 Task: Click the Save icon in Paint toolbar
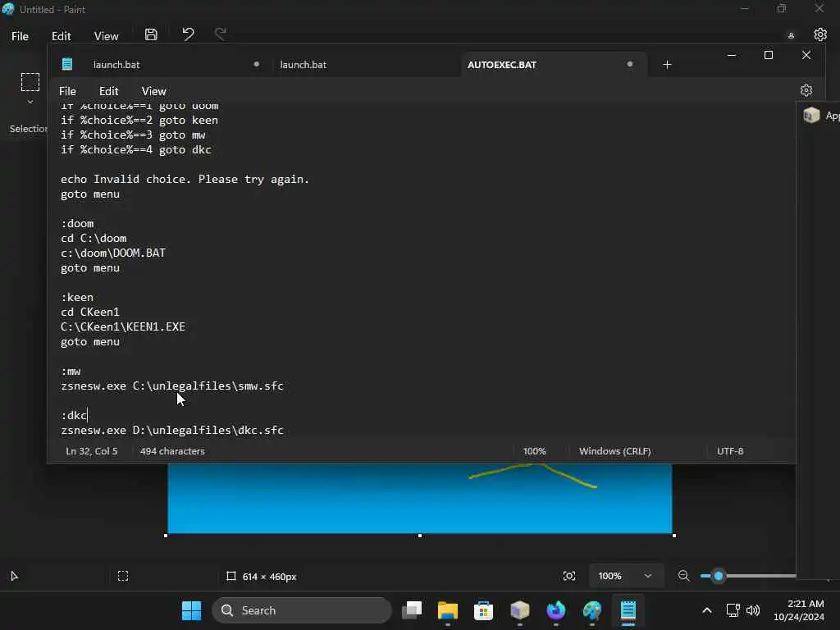click(x=151, y=34)
